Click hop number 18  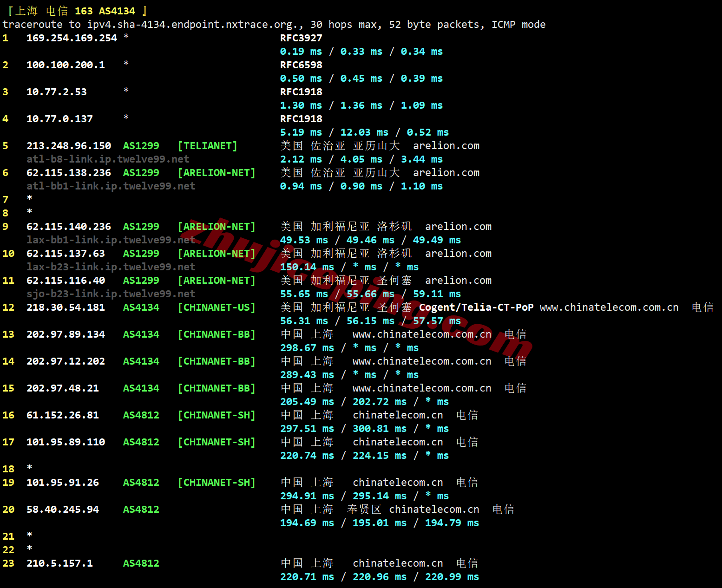[8, 469]
